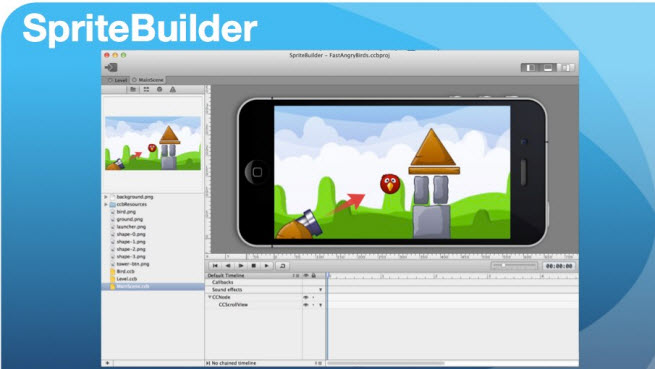Screen dimensions: 655x369
Task: Click the Publish icon in the toolbar
Action: coord(111,67)
